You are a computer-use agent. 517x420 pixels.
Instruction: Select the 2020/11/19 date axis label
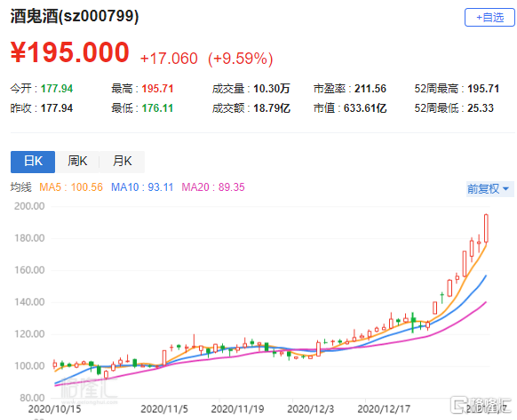(237, 409)
